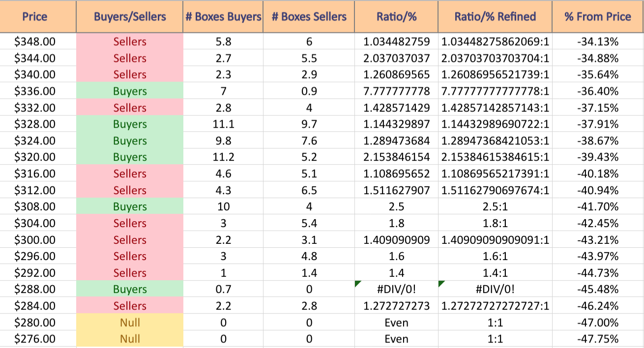Image resolution: width=644 pixels, height=348 pixels.
Task: Select the Buyers cell in the $288.00 row
Action: pyautogui.click(x=130, y=289)
